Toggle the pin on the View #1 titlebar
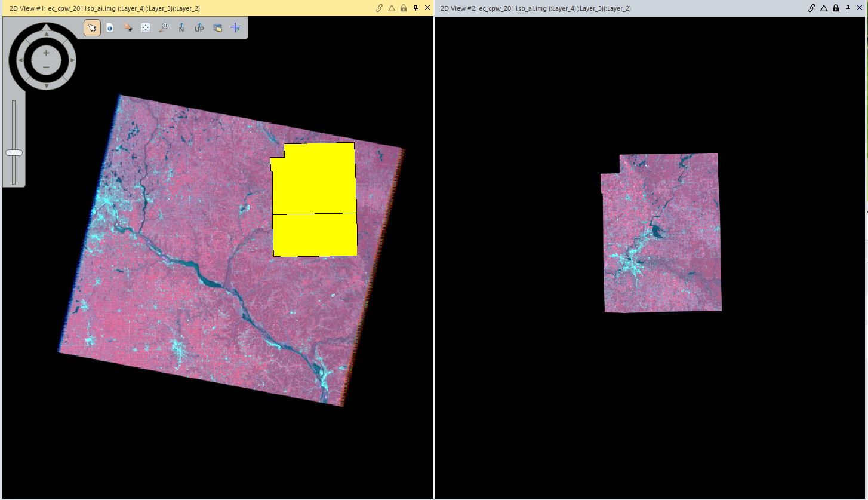This screenshot has height=500, width=868. 415,8
